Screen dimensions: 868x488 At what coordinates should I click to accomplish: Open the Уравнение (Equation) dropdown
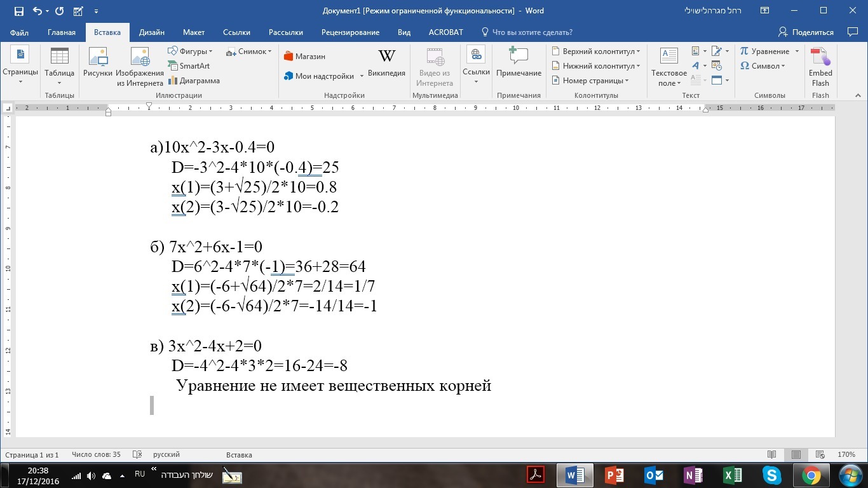pos(797,51)
